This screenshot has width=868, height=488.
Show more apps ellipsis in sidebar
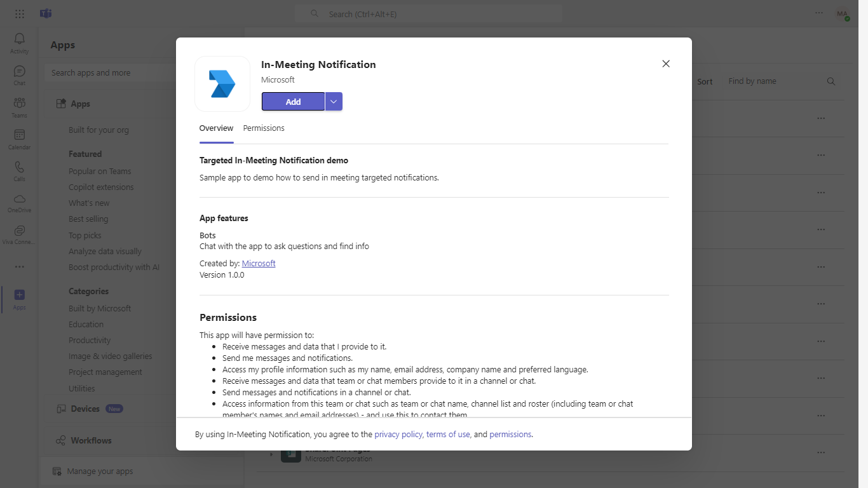[19, 267]
